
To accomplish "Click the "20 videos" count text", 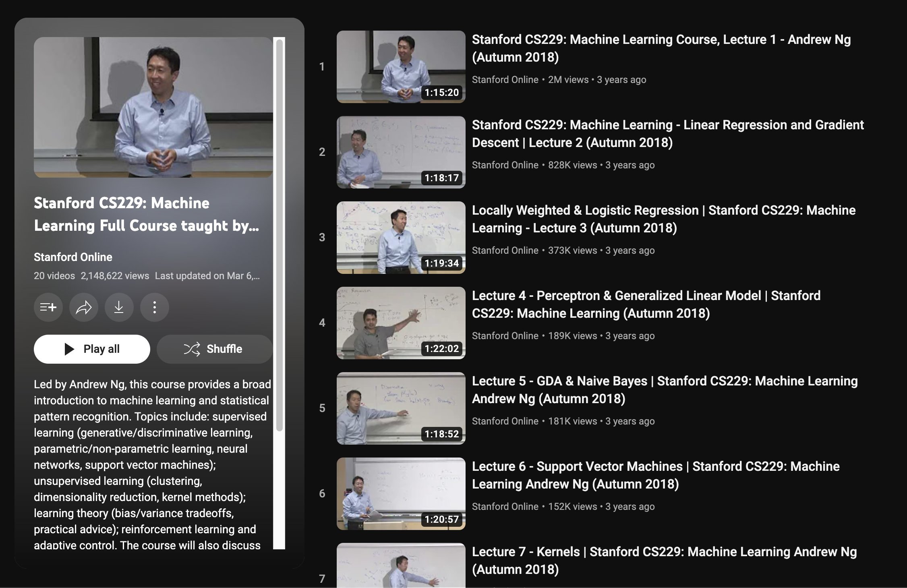I will coord(54,276).
